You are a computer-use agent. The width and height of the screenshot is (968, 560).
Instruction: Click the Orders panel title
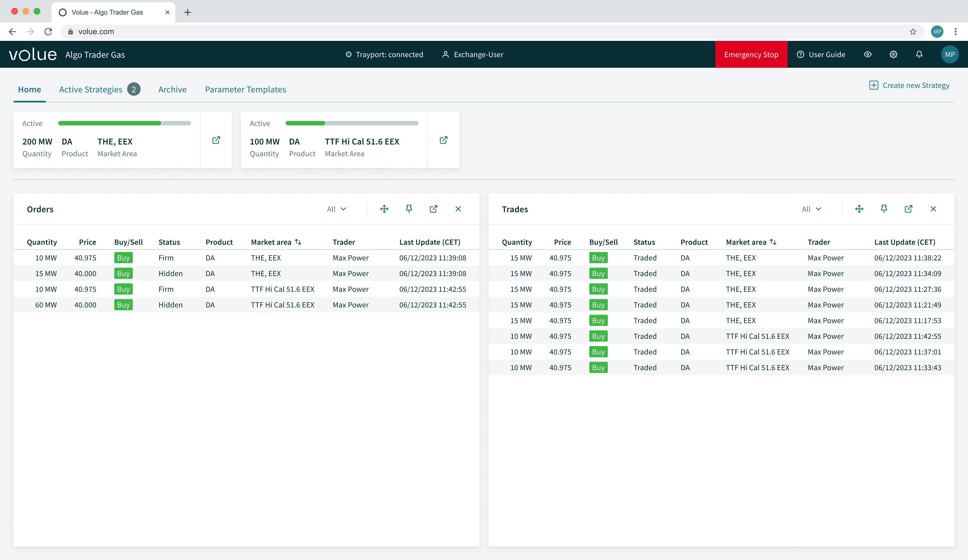point(40,209)
